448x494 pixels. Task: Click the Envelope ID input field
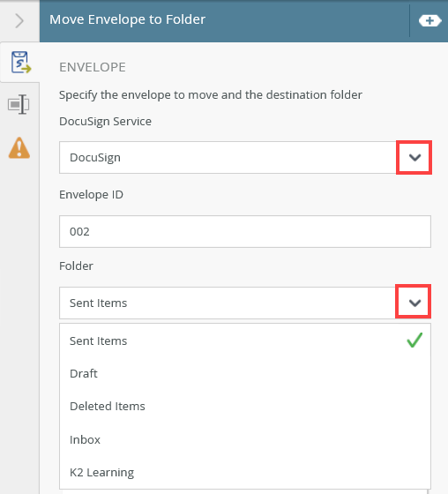tap(245, 231)
